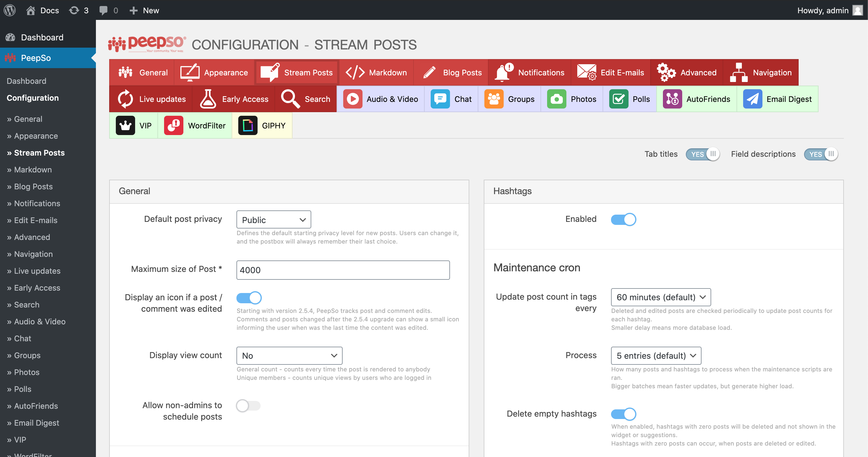Toggle Delete empty hashtags switch

pyautogui.click(x=623, y=414)
